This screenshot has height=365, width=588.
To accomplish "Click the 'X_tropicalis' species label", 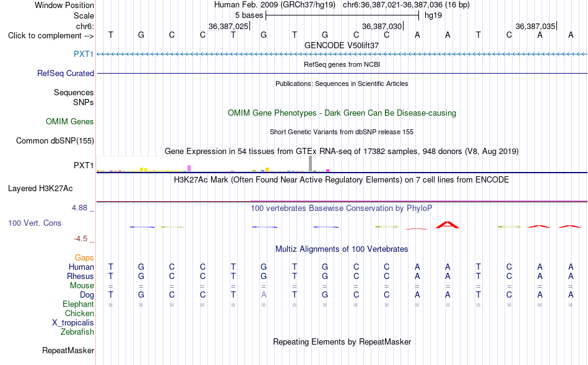I will coord(73,323).
